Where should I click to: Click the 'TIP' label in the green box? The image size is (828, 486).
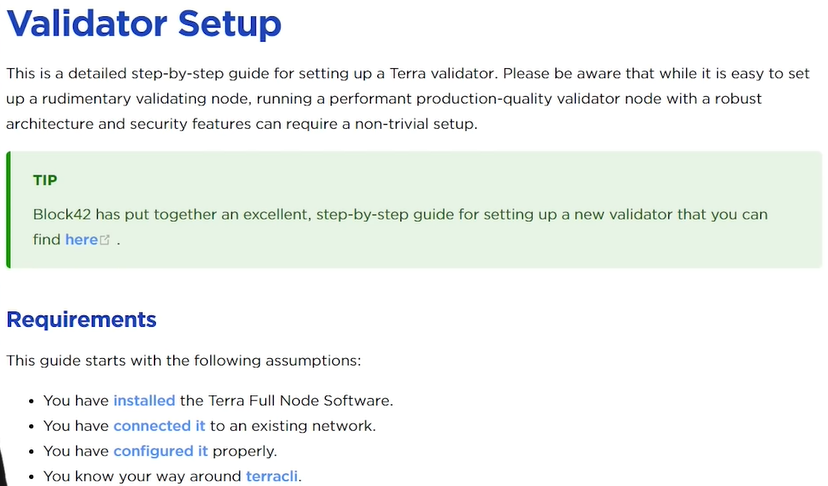[x=45, y=181]
